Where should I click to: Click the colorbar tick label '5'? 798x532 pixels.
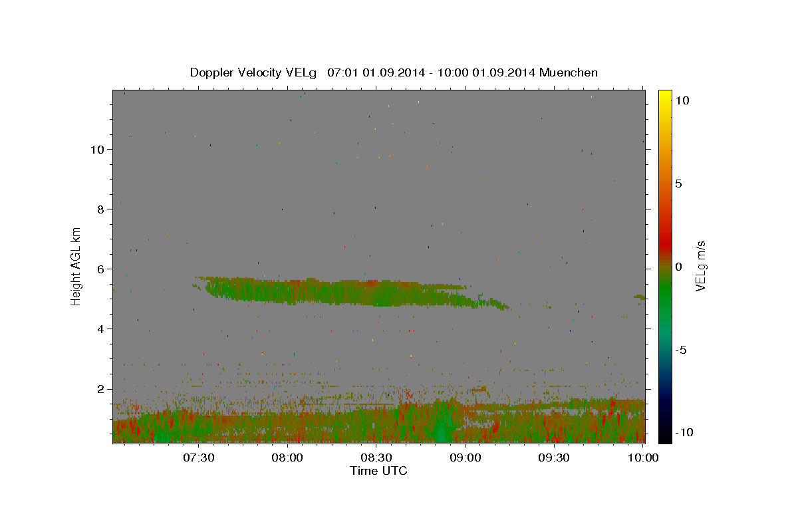(678, 184)
